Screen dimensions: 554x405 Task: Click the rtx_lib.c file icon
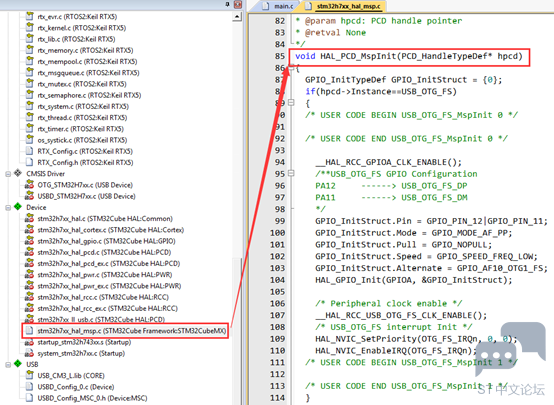pyautogui.click(x=30, y=39)
